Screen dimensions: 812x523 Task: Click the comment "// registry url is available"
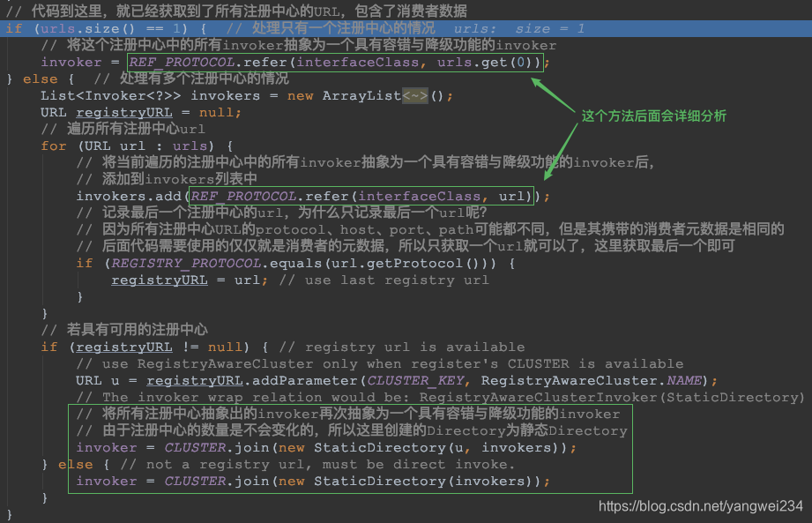click(402, 347)
